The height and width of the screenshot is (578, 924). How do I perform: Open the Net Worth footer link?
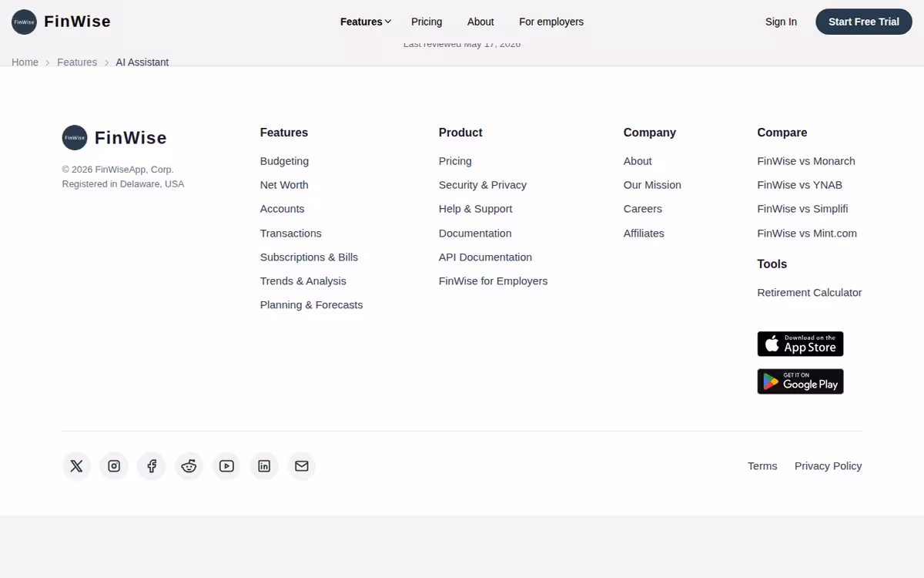pyautogui.click(x=284, y=185)
